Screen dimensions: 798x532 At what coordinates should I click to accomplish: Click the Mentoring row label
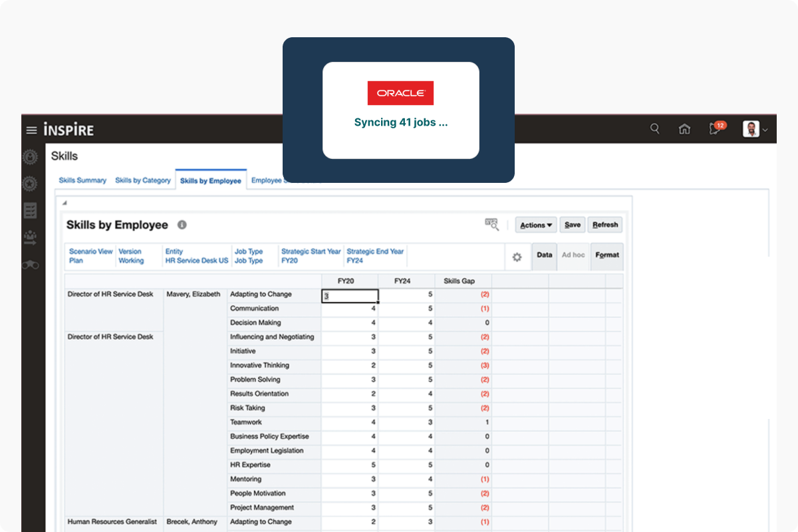pos(245,479)
